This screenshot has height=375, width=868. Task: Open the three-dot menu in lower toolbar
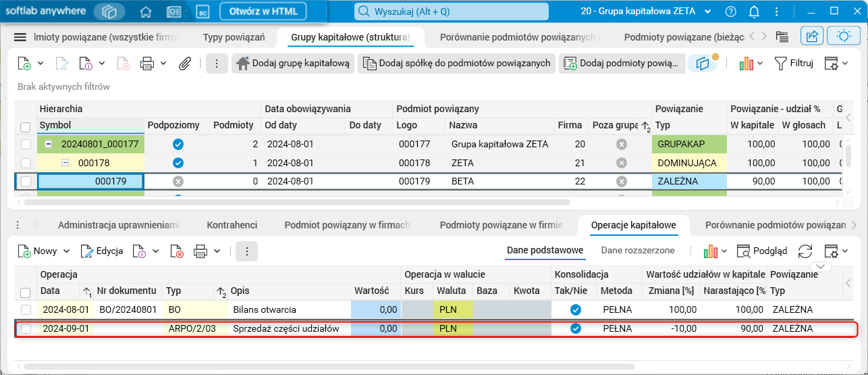click(x=247, y=251)
